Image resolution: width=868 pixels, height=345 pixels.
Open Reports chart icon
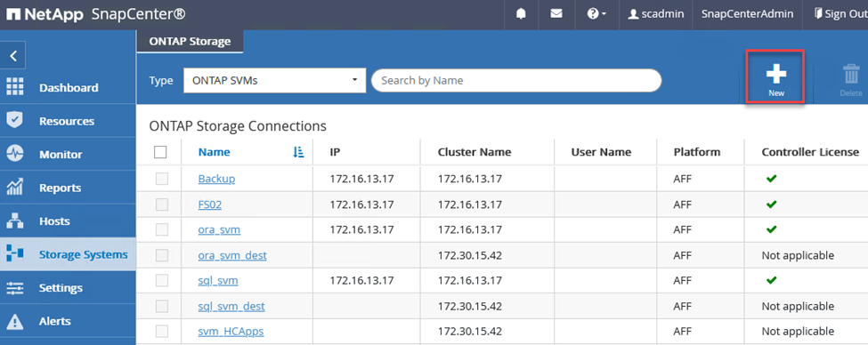pyautogui.click(x=15, y=188)
